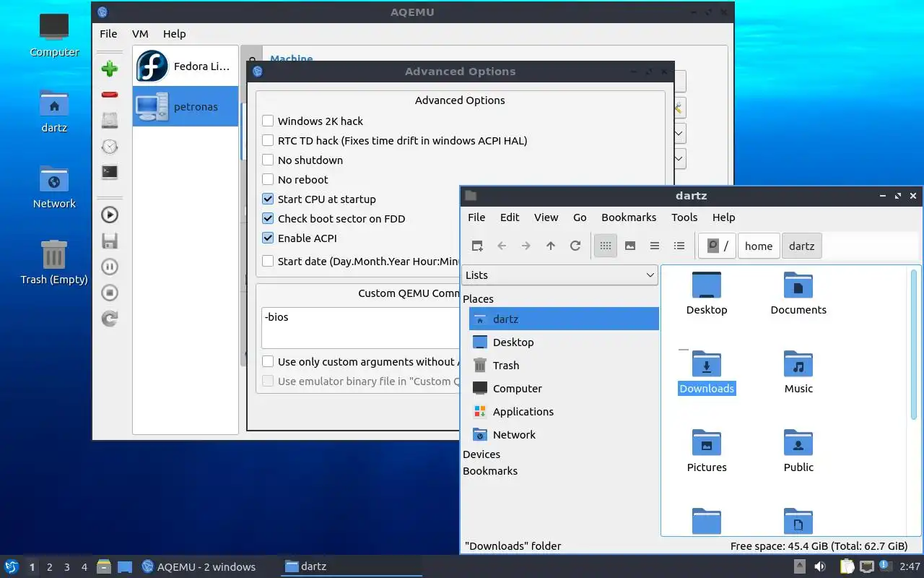
Task: Enable the Windows 2K hack checkbox
Action: [268, 121]
